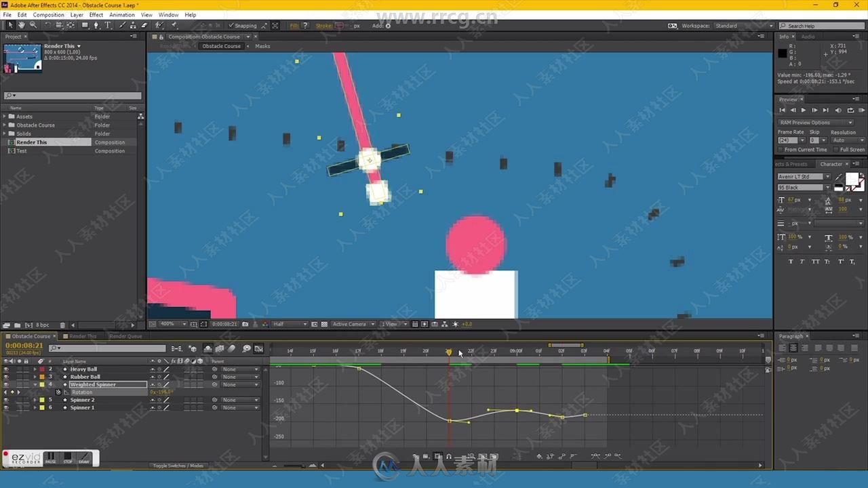Image resolution: width=868 pixels, height=488 pixels.
Task: Click the Toggle Switches / Modes button
Action: [178, 466]
